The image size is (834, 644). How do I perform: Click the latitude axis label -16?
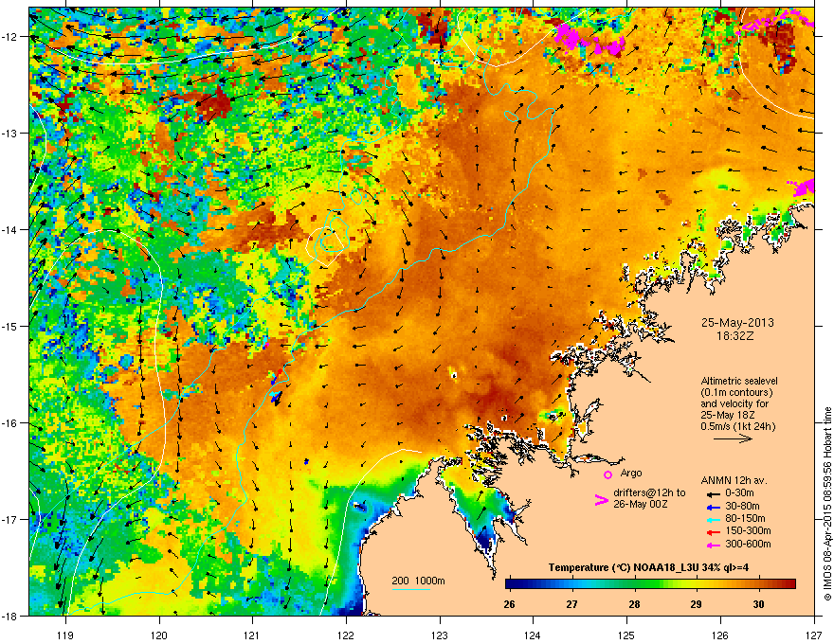click(x=10, y=423)
